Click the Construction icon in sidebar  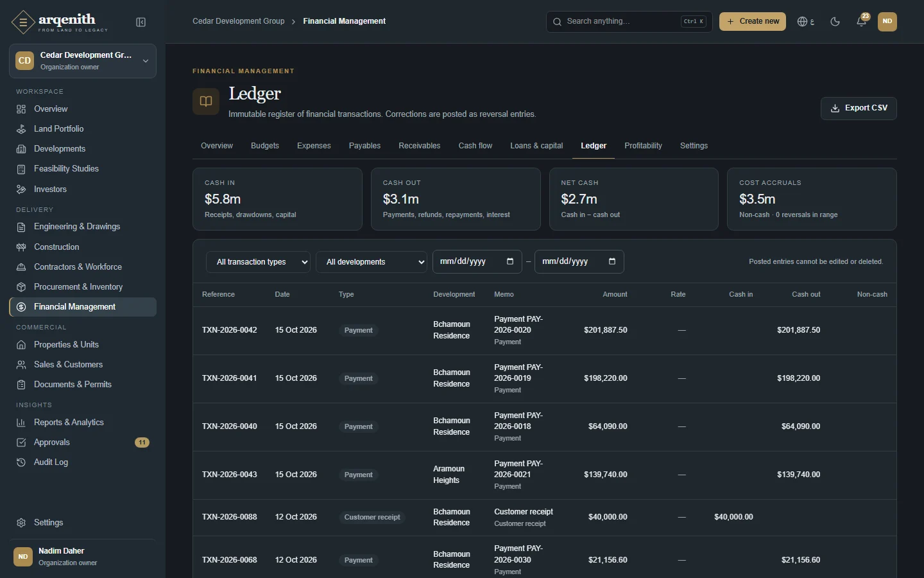coord(21,247)
